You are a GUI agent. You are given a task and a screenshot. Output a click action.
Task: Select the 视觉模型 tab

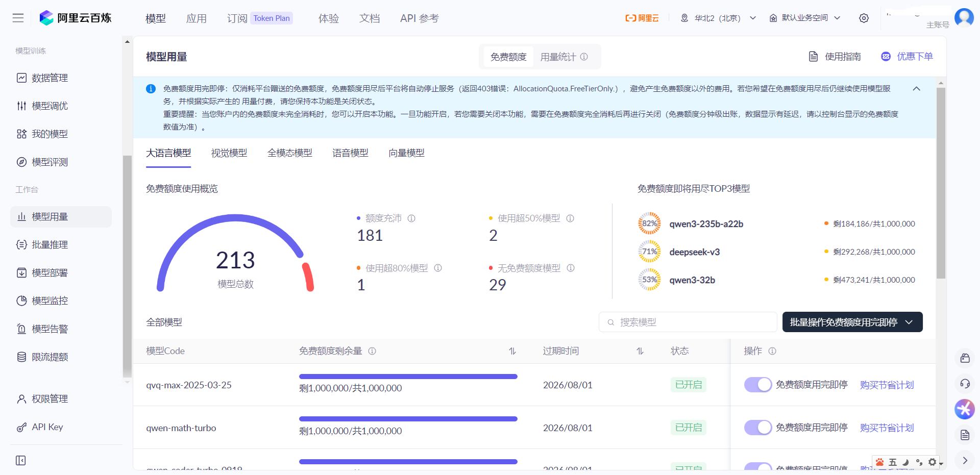(229, 153)
